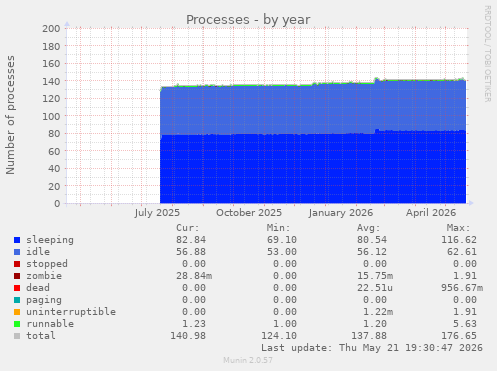The image size is (497, 371).
Task: Click the 'Min:' column header
Action: tap(278, 228)
